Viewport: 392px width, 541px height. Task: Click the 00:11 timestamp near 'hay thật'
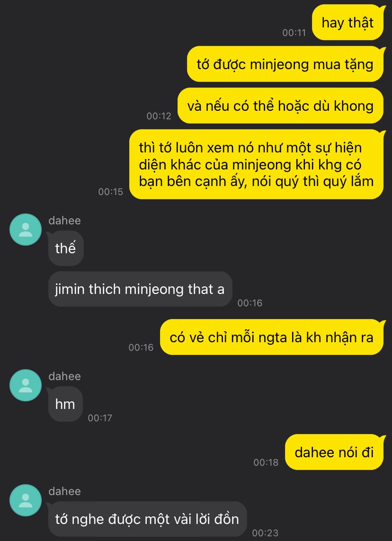click(x=294, y=33)
